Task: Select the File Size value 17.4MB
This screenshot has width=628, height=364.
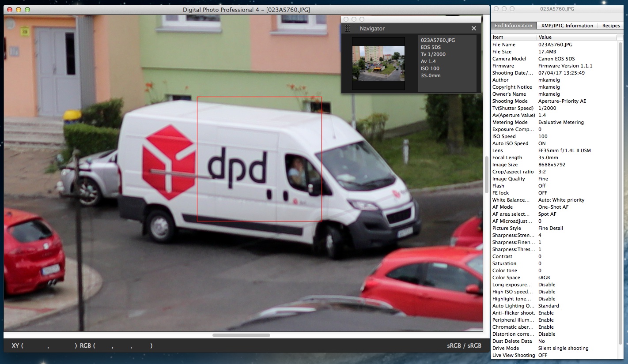Action: point(547,52)
